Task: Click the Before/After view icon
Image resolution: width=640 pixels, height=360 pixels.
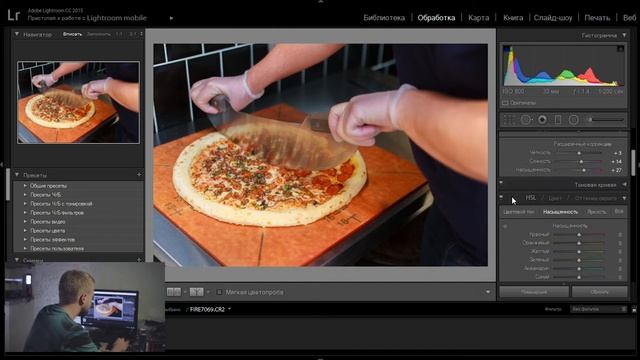Action: [x=196, y=292]
